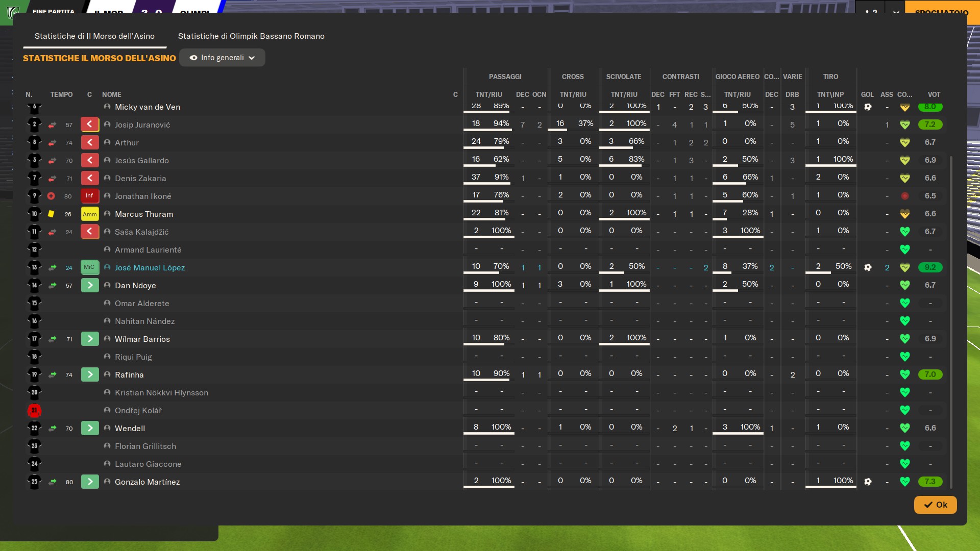980x551 pixels.
Task: Click the green substituted-on icon for Dan Ndoye
Action: coord(90,285)
